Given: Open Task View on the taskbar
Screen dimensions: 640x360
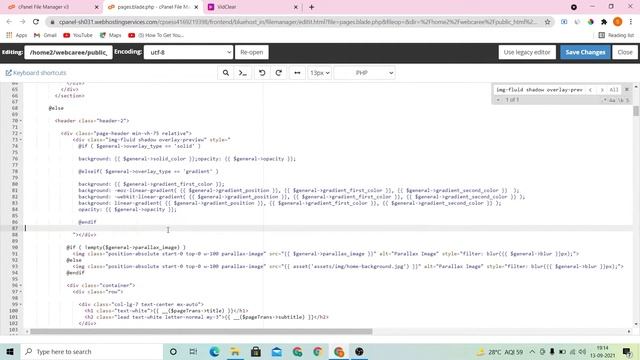Looking at the screenshot, I should click(193, 351).
